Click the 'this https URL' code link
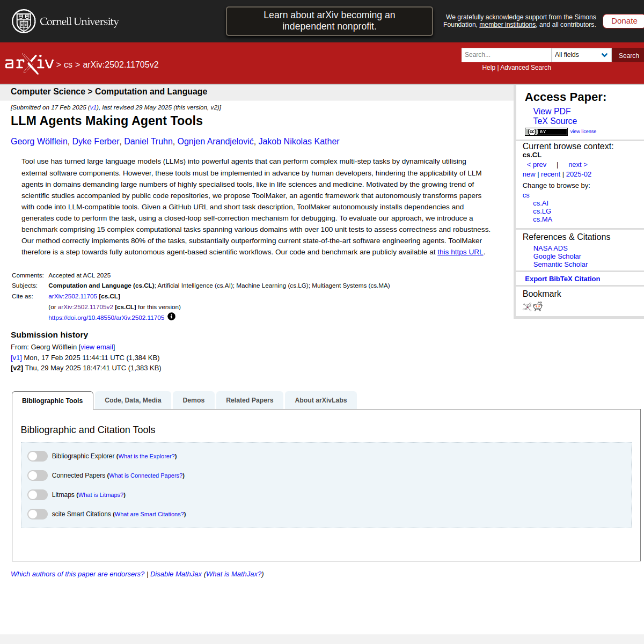This screenshot has height=644, width=644. (x=460, y=252)
